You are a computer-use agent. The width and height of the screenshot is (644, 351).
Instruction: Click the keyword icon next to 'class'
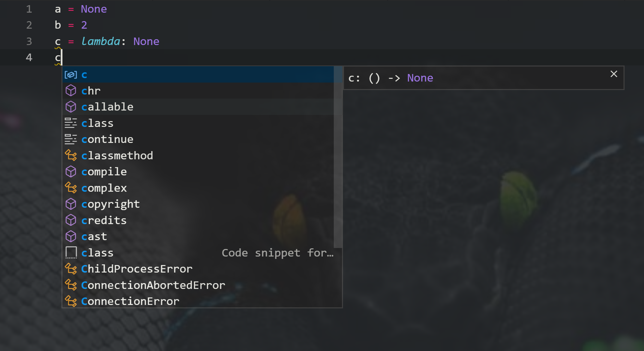tap(71, 123)
